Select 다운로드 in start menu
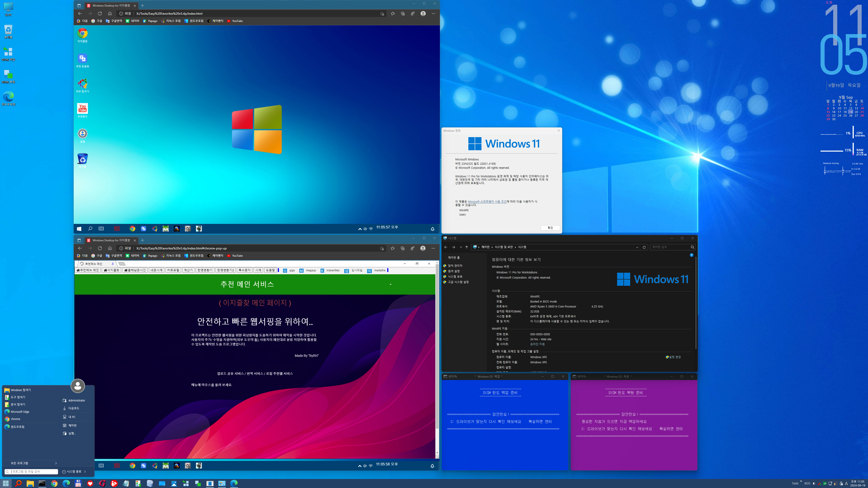This screenshot has width=868, height=488. [71, 408]
